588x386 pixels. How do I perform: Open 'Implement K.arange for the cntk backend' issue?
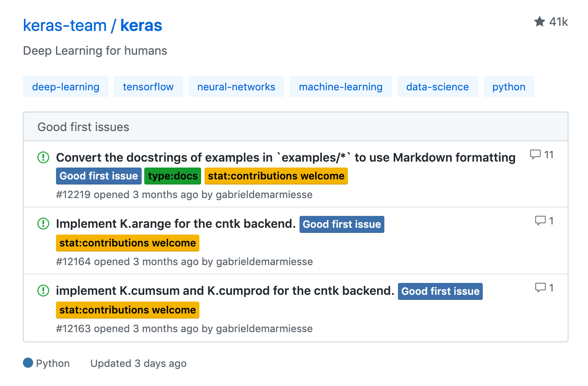pyautogui.click(x=176, y=224)
